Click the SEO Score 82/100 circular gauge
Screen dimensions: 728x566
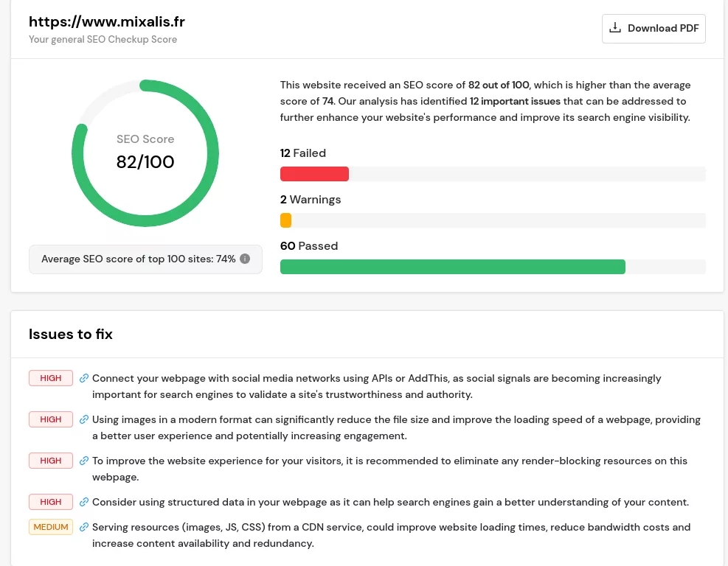(145, 153)
